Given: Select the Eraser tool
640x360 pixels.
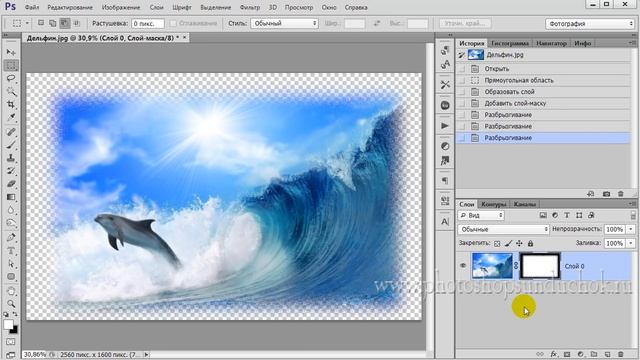Looking at the screenshot, I should (x=11, y=184).
